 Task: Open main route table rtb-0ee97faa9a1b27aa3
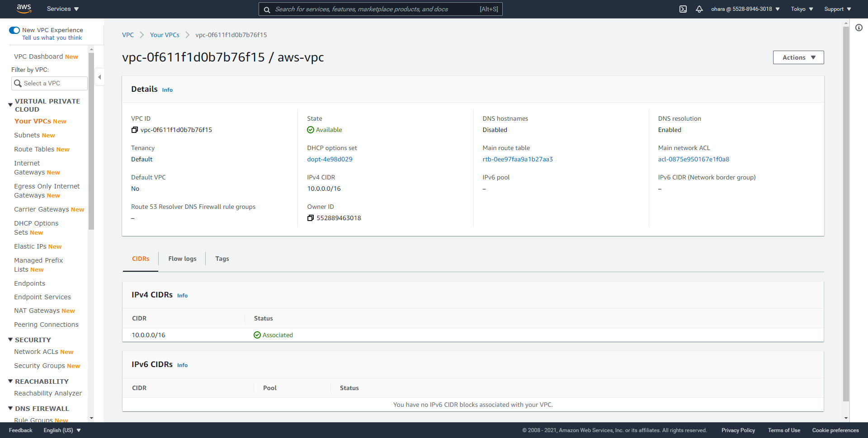518,159
